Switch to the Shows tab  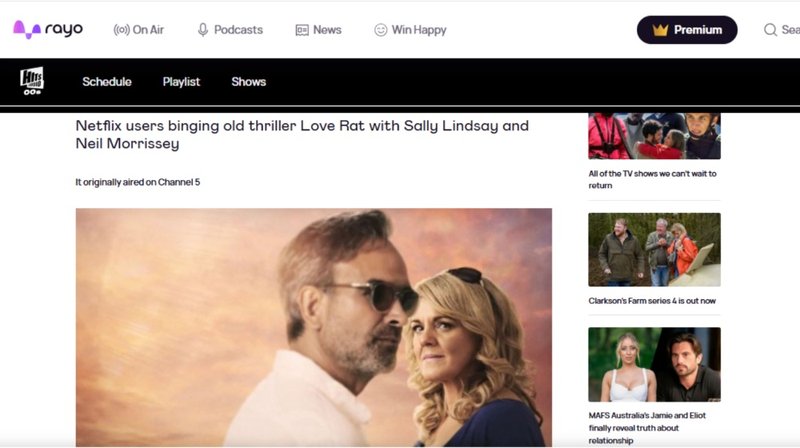click(x=248, y=82)
